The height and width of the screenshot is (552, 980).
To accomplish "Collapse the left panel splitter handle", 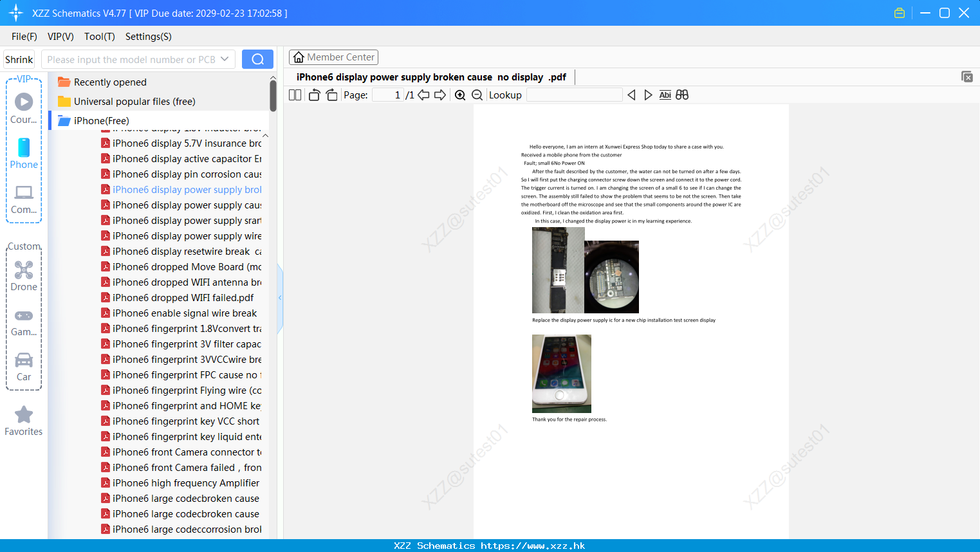I will point(280,298).
